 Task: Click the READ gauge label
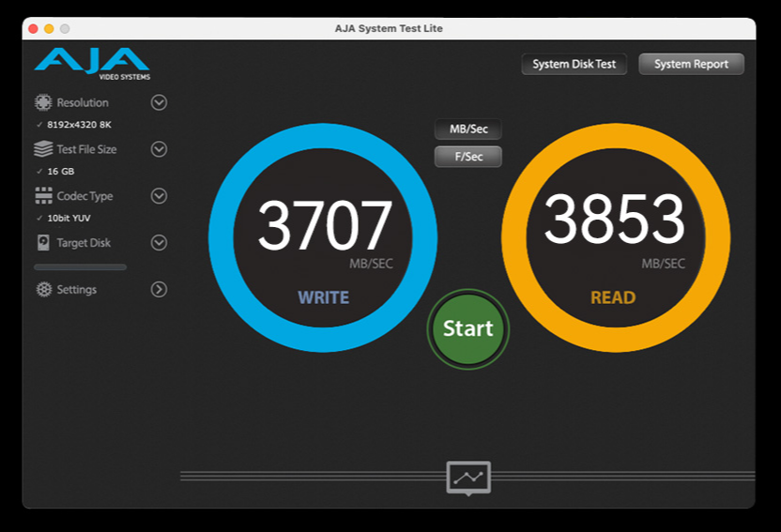click(613, 297)
